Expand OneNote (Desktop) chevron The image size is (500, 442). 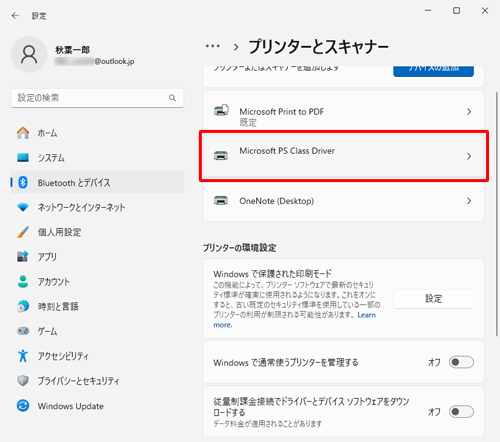pyautogui.click(x=469, y=201)
